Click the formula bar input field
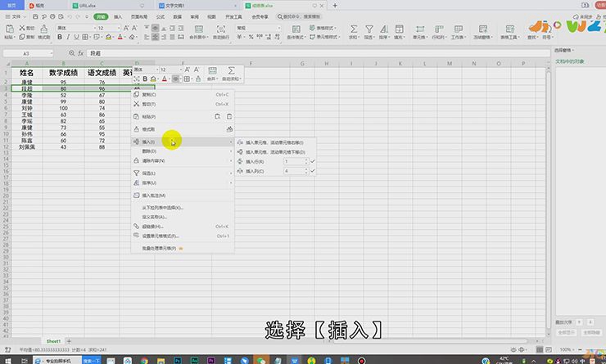Screen dimensions: 606x364 point(319,53)
